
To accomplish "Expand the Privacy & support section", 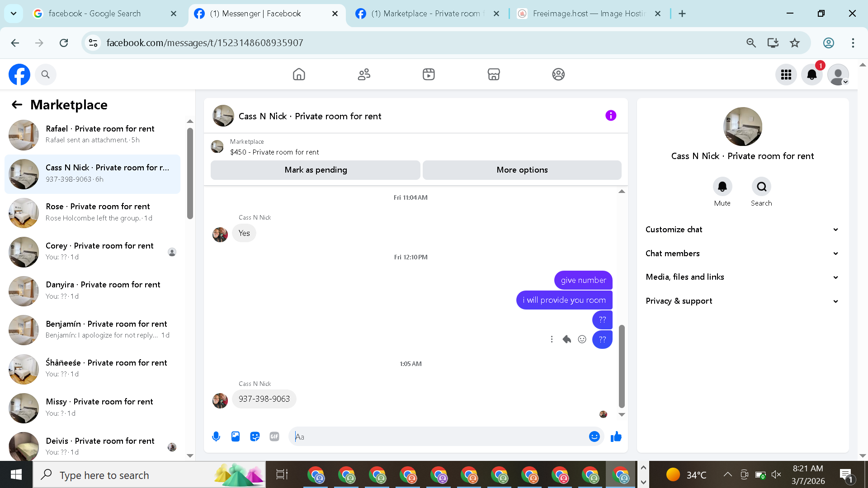I will coord(742,301).
